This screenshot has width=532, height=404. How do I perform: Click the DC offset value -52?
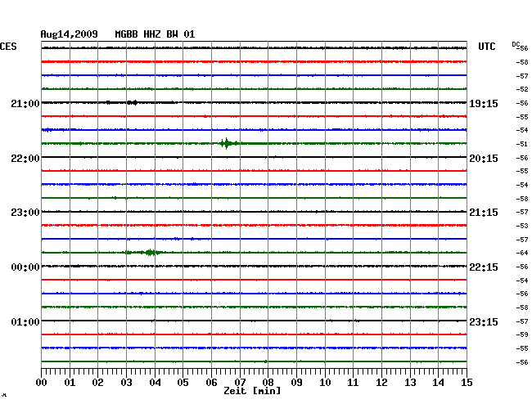point(522,89)
